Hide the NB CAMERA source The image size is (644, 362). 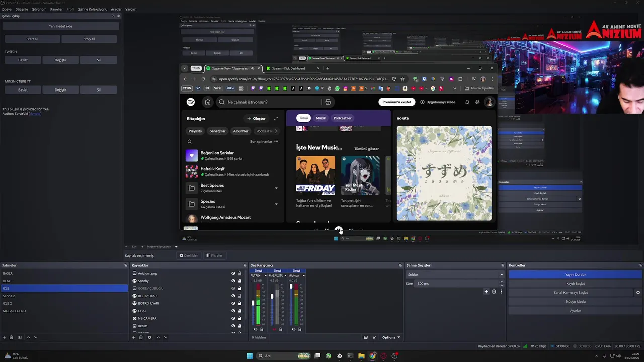click(x=233, y=318)
